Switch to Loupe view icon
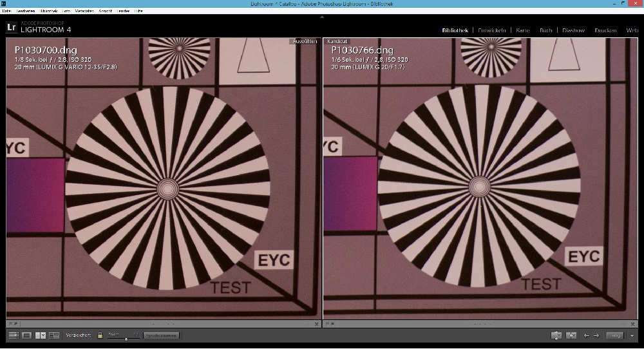The height and width of the screenshot is (349, 644). pos(27,335)
